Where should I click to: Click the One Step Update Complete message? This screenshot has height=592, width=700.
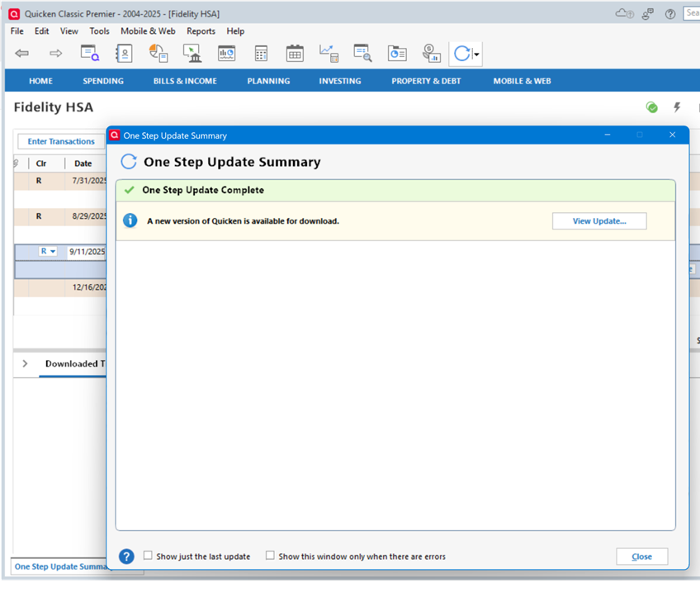203,190
